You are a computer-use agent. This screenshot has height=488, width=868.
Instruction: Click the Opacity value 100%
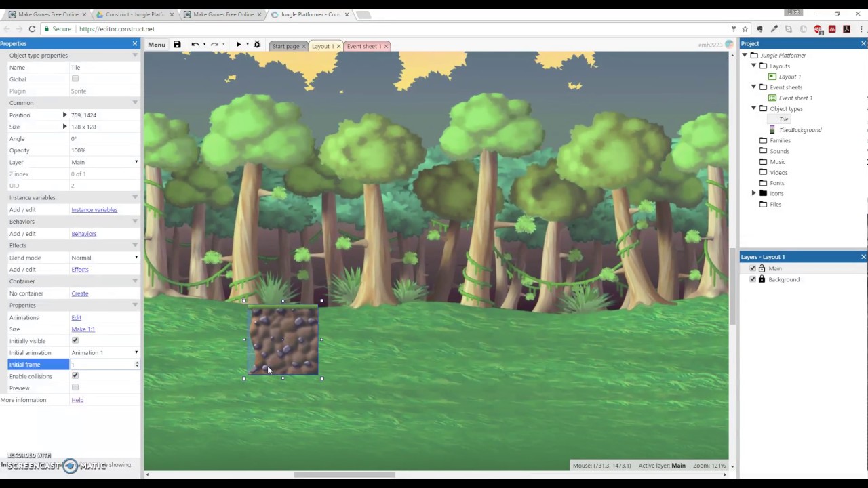79,150
